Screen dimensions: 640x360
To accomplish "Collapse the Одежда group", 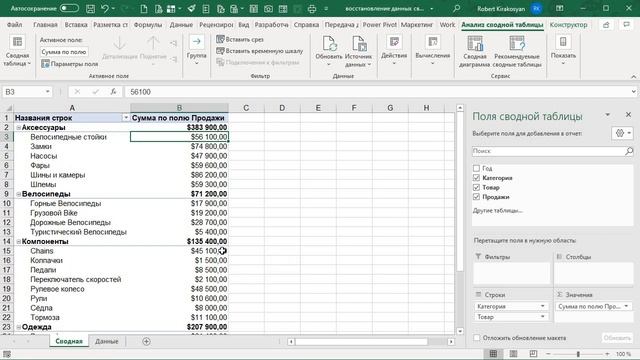I will (x=18, y=327).
